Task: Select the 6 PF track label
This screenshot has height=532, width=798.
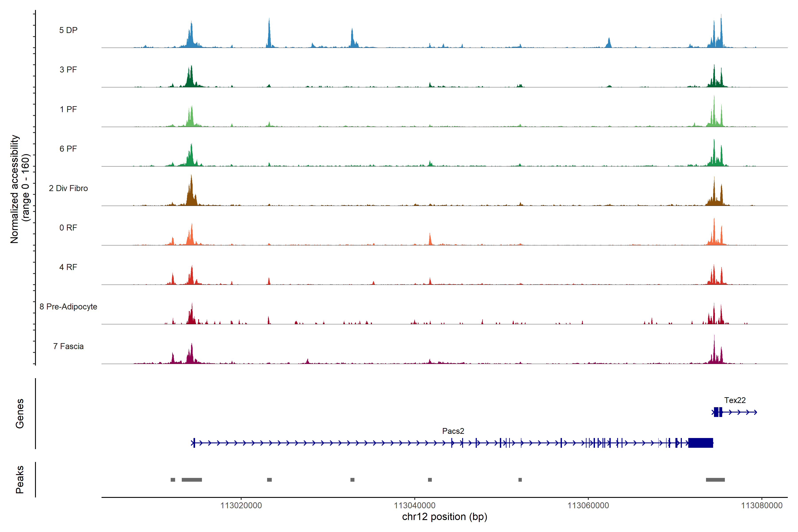Action: pyautogui.click(x=68, y=149)
